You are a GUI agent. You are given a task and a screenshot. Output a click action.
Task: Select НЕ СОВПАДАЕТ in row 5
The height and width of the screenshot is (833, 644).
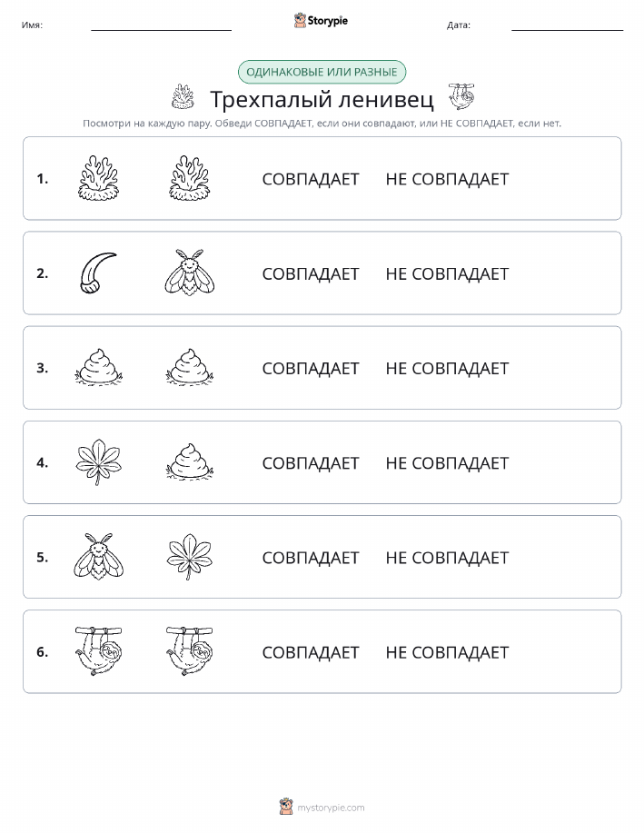click(447, 557)
